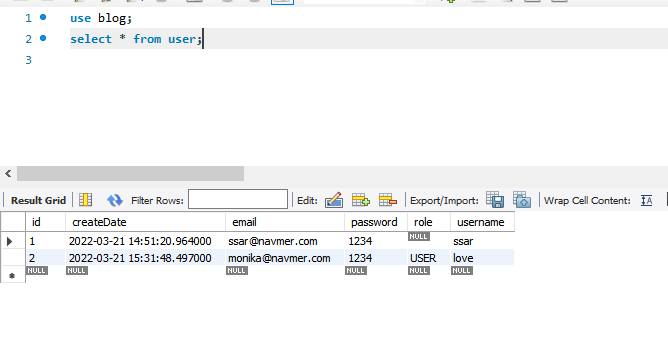Click the password column header
The height and width of the screenshot is (361, 668).
376,222
